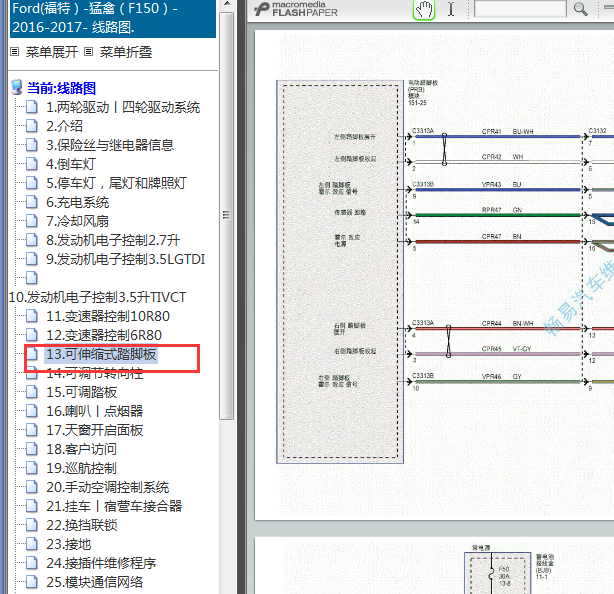
Task: Click the page icon beside 18.客户访问
Action: (32, 449)
